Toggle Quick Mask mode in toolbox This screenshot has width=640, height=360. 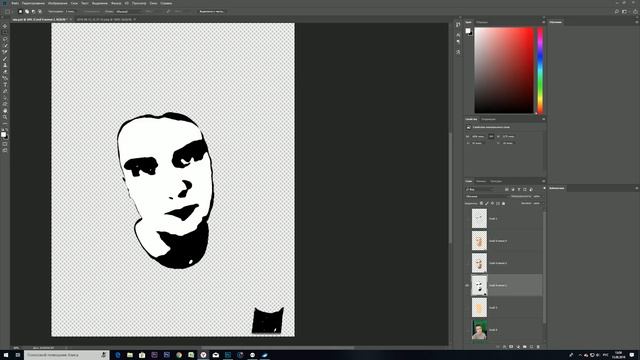pos(5,144)
